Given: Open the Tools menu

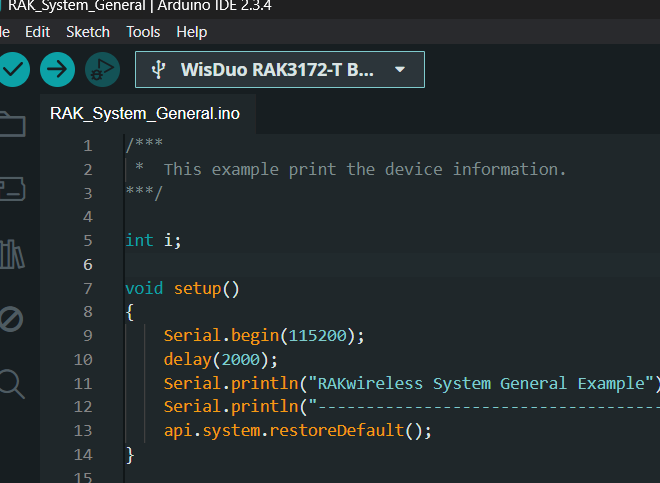Looking at the screenshot, I should [143, 32].
